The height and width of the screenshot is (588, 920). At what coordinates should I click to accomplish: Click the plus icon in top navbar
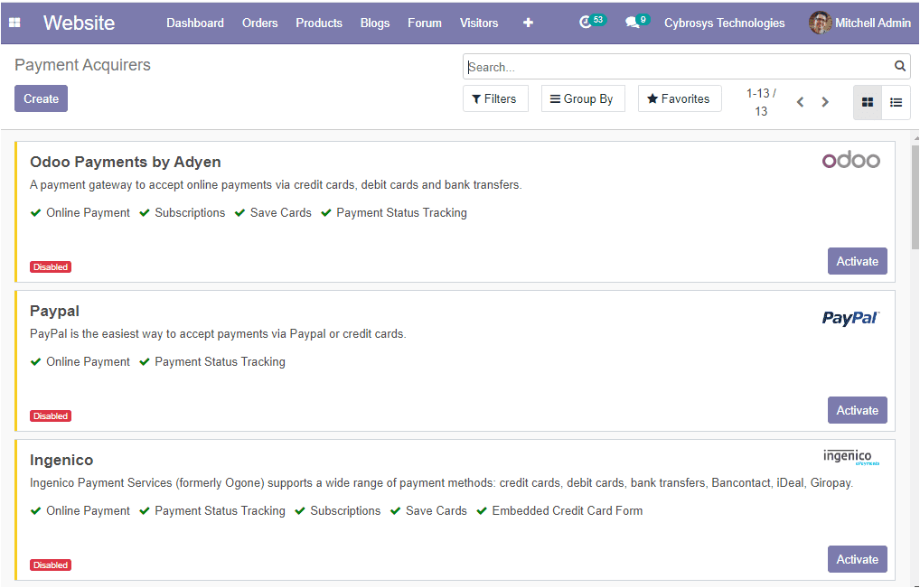528,23
